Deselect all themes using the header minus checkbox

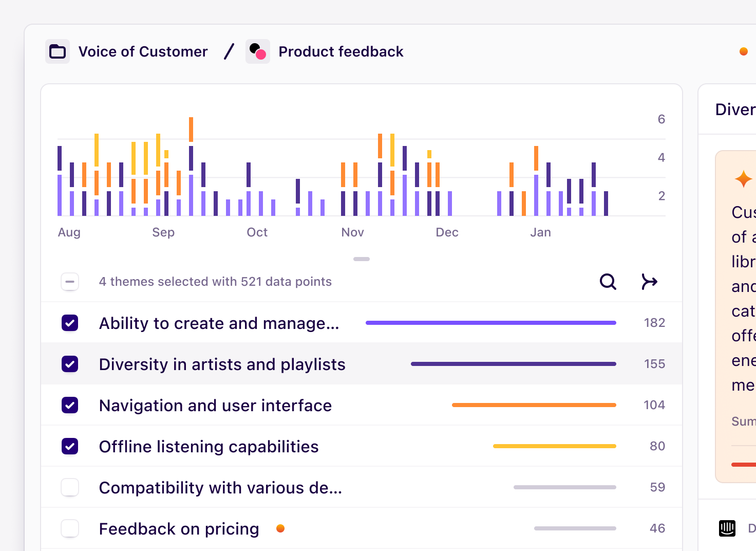point(70,282)
